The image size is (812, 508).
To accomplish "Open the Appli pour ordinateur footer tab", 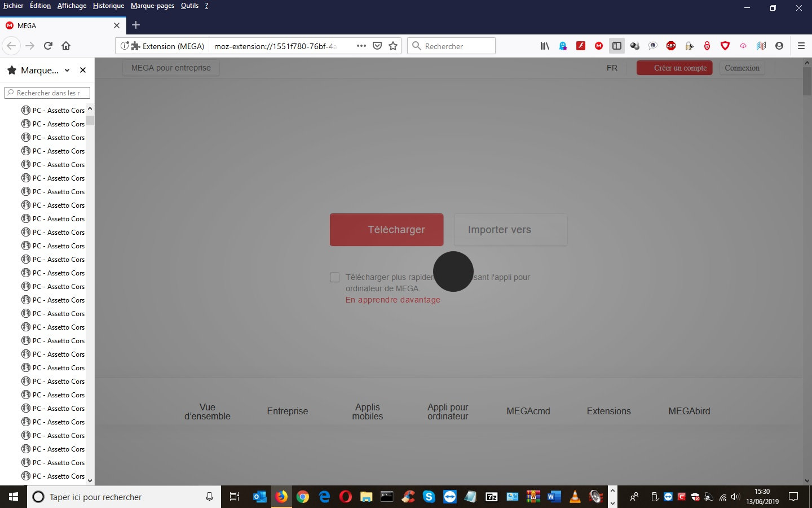I will 448,411.
